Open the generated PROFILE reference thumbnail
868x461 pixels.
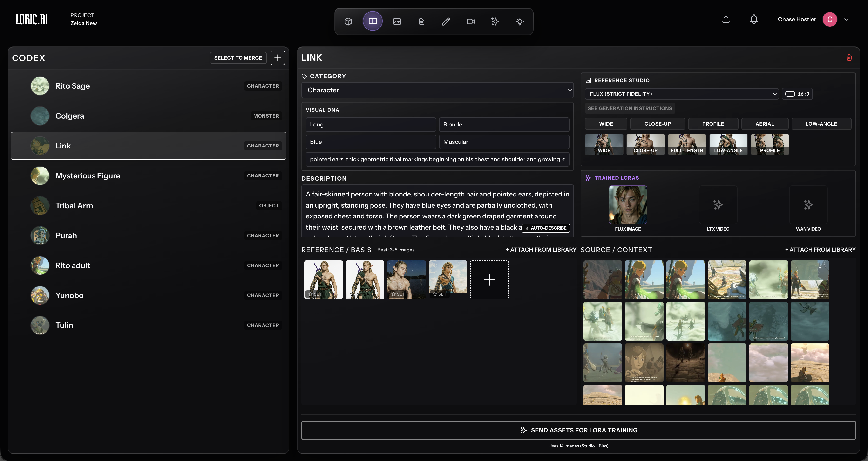pyautogui.click(x=770, y=144)
